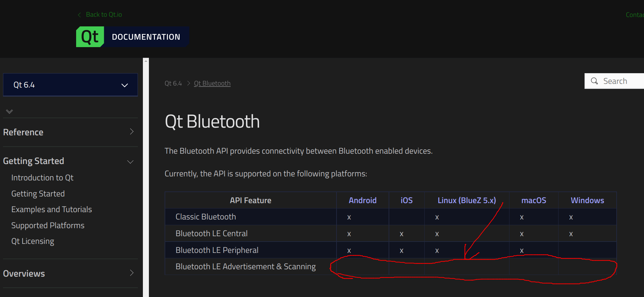Click the x in Classic Bluetooth Windows cell
The image size is (644, 297).
(571, 217)
